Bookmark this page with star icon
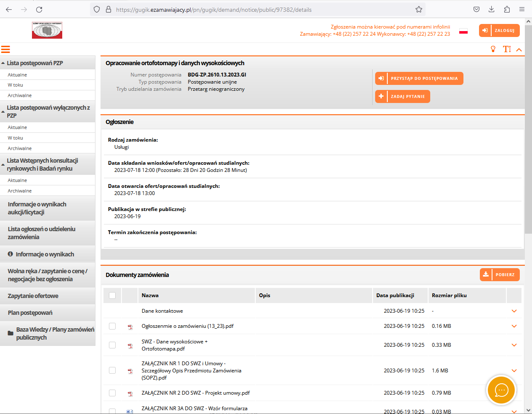532x414 pixels. (419, 9)
